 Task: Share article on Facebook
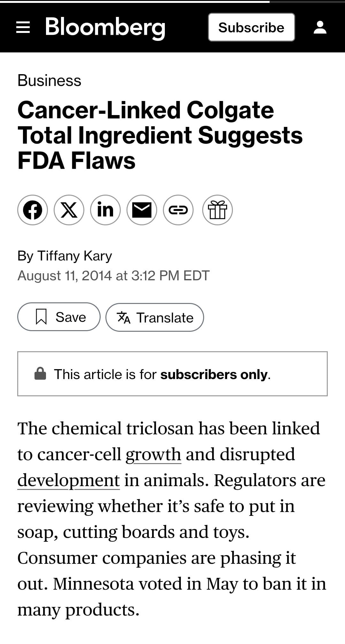(33, 210)
